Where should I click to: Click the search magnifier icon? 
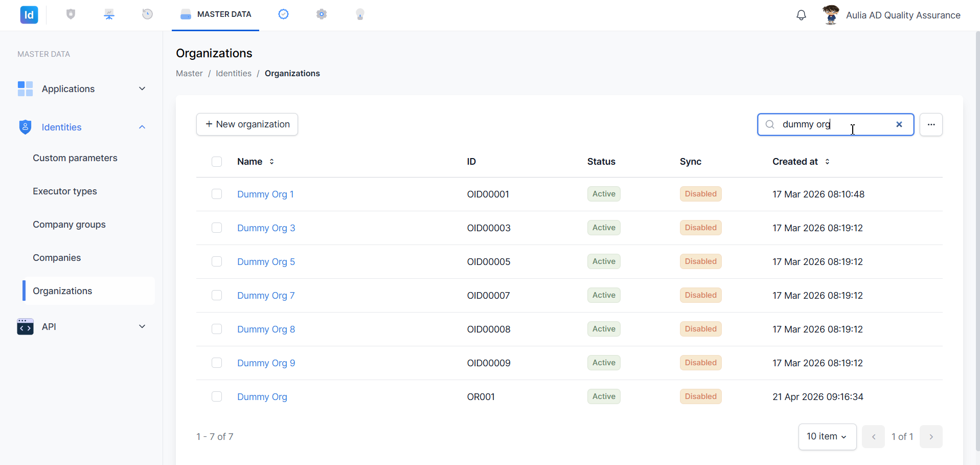[770, 124]
